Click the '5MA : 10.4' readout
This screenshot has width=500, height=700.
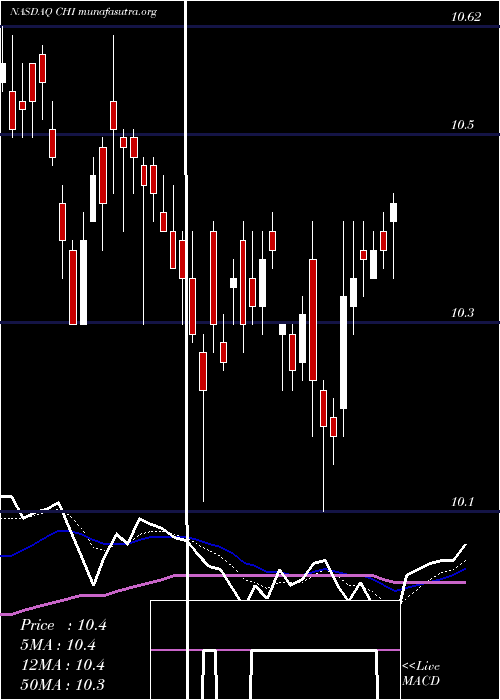click(x=58, y=645)
